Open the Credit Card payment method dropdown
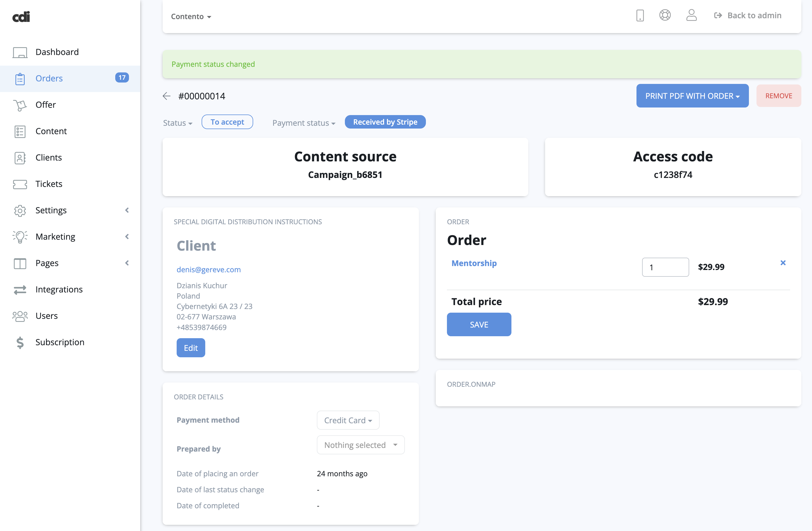This screenshot has width=812, height=531. (x=348, y=420)
